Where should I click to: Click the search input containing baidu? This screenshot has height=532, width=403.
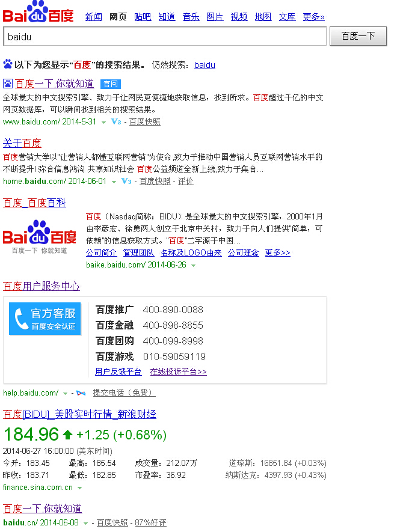[165, 36]
